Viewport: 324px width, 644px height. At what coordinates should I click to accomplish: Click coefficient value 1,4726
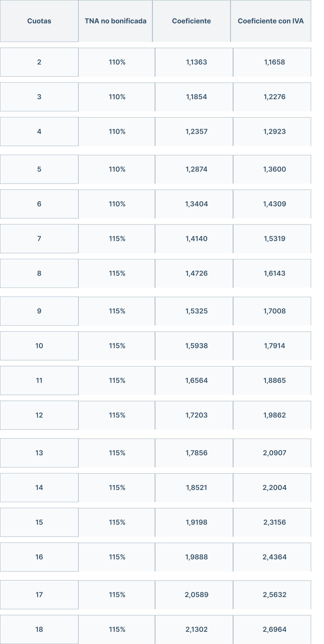click(x=196, y=273)
